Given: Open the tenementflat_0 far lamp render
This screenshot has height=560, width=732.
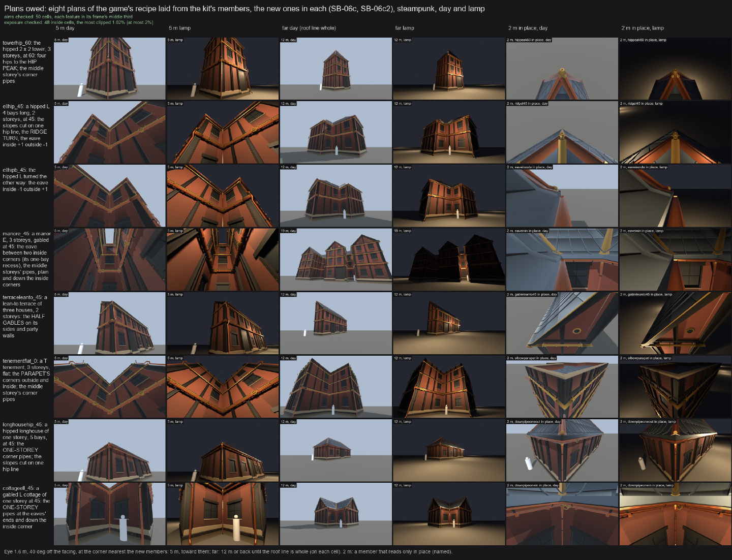Looking at the screenshot, I should click(449, 387).
